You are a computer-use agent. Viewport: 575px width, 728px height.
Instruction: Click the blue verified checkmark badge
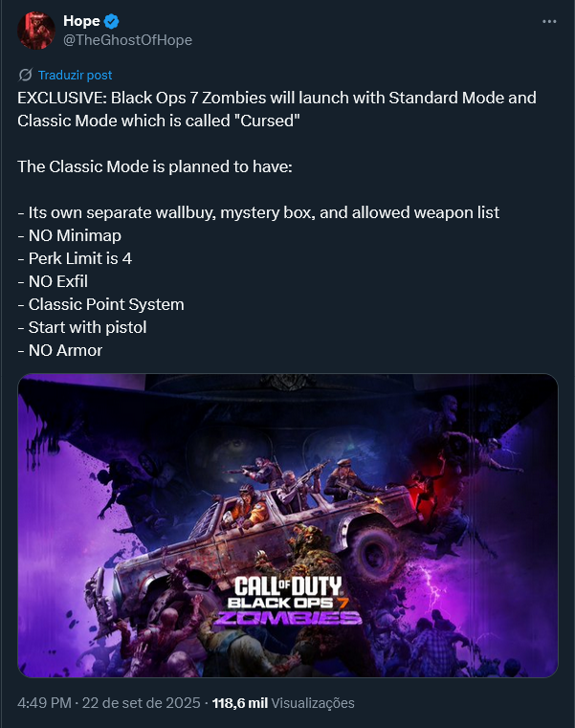pyautogui.click(x=112, y=21)
